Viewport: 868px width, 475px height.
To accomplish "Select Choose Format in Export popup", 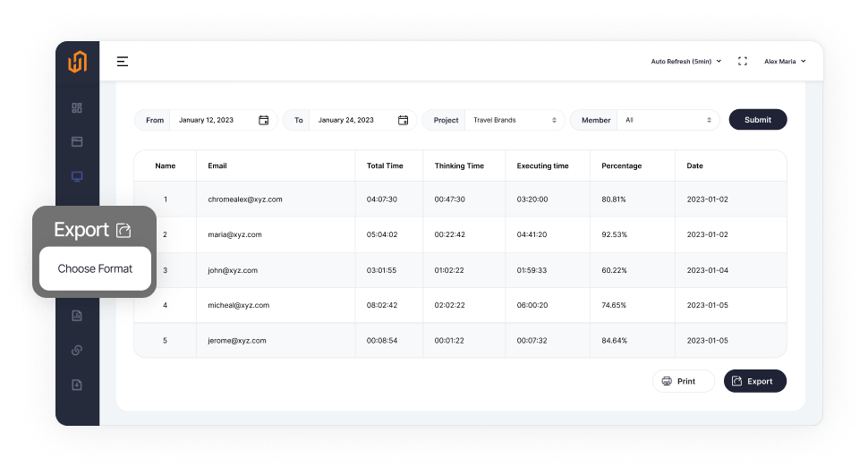I will [95, 268].
